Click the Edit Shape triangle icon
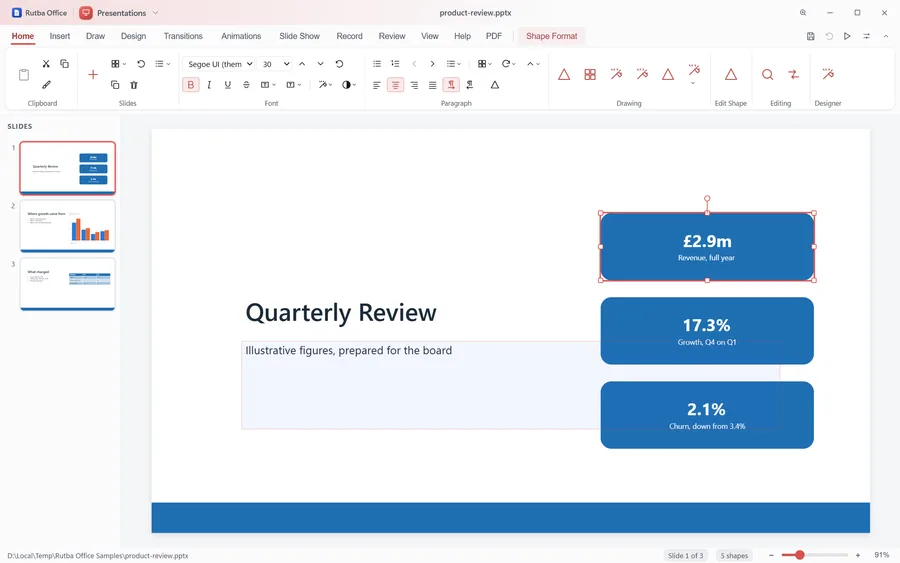The width and height of the screenshot is (900, 563). (x=730, y=75)
